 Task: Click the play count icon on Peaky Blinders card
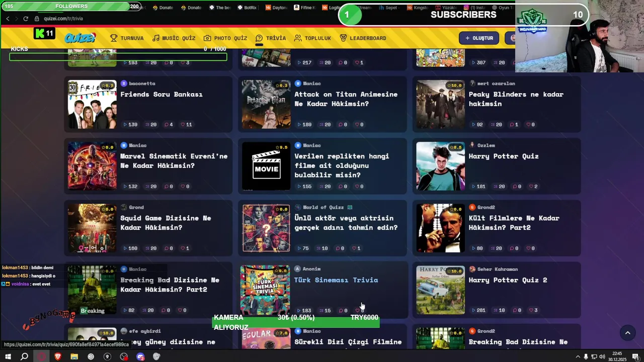point(473,125)
